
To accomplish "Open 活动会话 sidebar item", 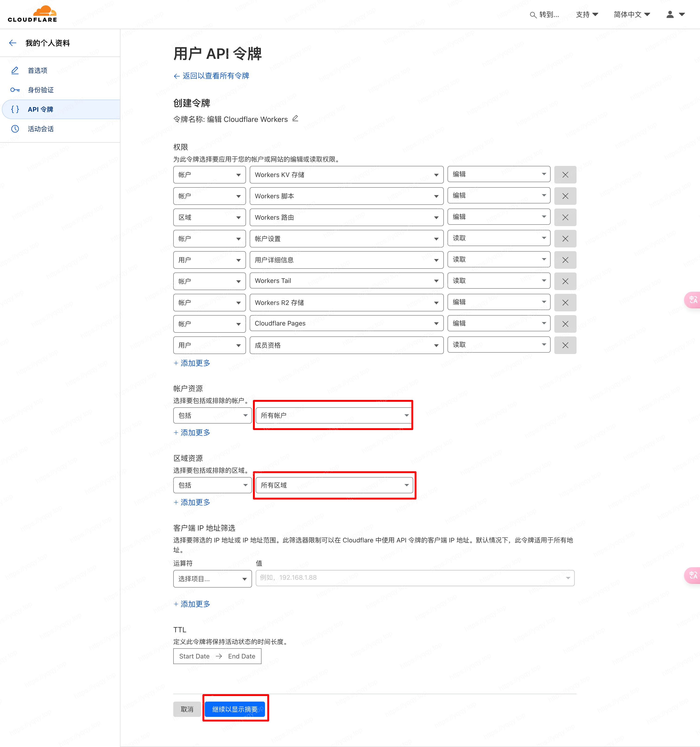I will click(41, 129).
